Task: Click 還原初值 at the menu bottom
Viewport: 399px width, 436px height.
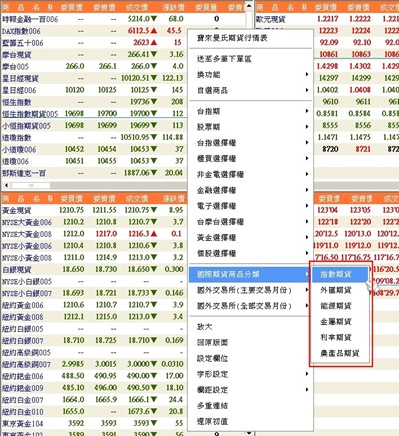Action: click(x=251, y=421)
